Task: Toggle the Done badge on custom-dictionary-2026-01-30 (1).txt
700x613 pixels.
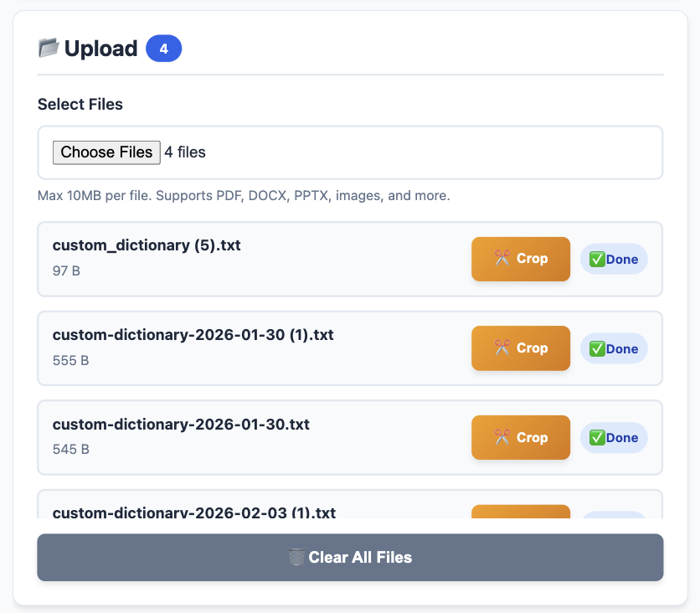Action: tap(614, 348)
